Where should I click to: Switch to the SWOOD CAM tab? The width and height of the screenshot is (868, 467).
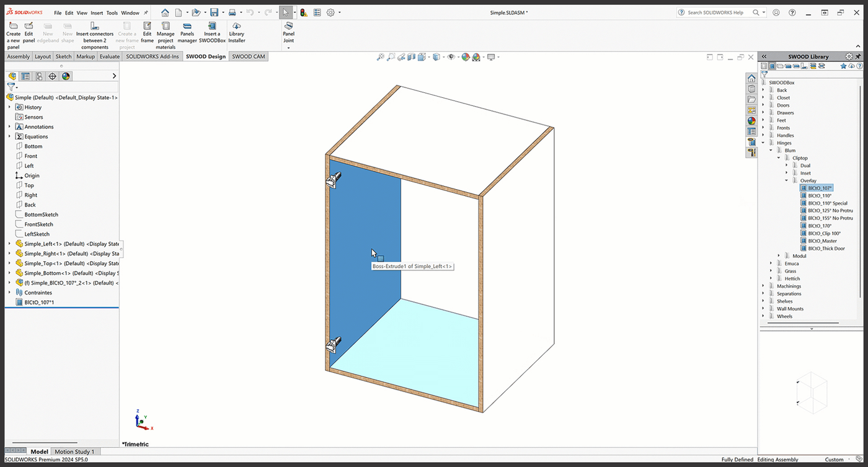point(248,56)
